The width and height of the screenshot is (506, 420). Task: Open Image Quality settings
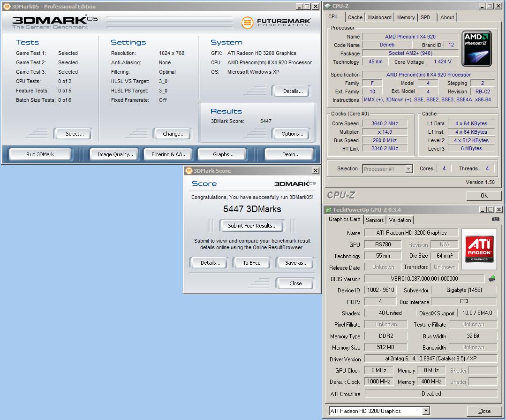point(115,154)
